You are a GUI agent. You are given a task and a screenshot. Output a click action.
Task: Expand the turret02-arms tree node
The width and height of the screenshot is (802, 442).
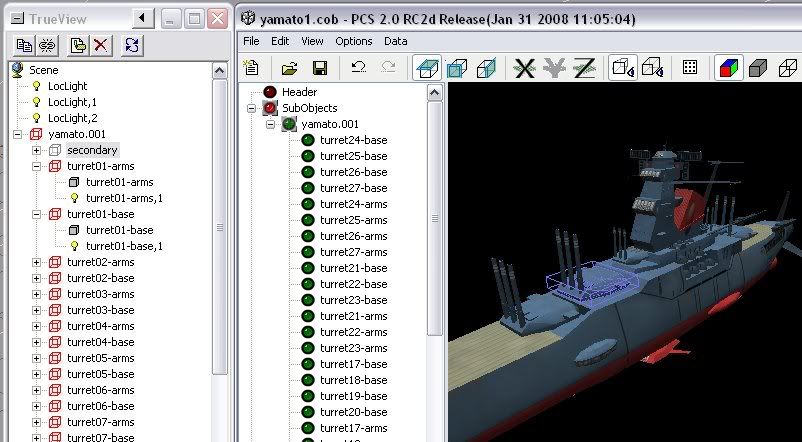(37, 262)
